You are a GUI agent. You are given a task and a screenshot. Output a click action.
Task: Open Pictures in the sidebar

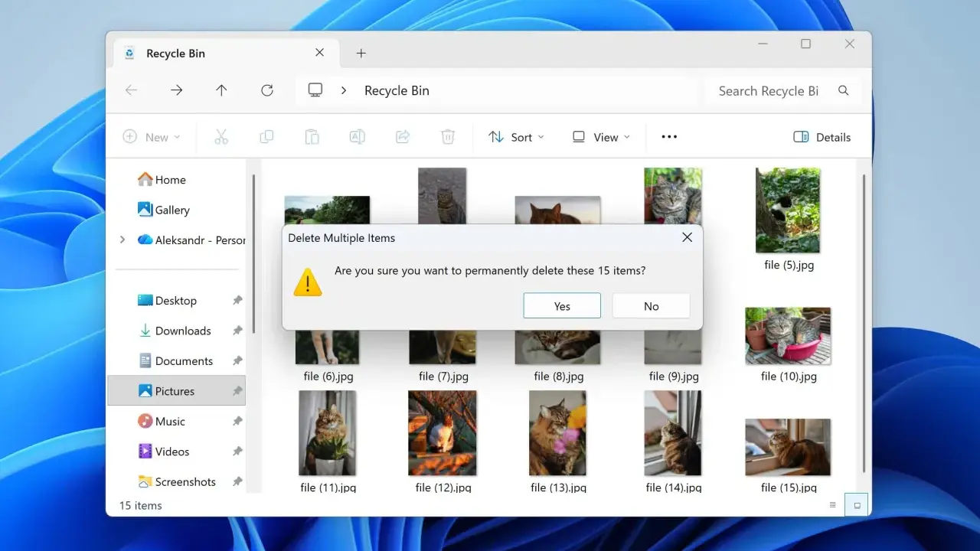177,391
